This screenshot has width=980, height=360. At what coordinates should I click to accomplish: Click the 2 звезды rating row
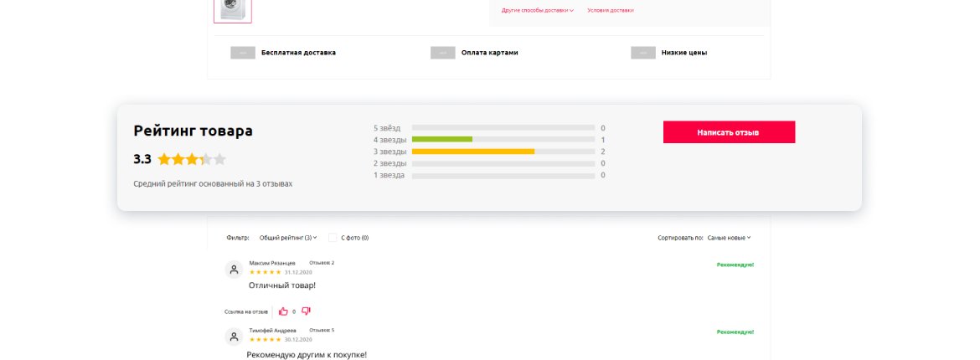(x=489, y=164)
